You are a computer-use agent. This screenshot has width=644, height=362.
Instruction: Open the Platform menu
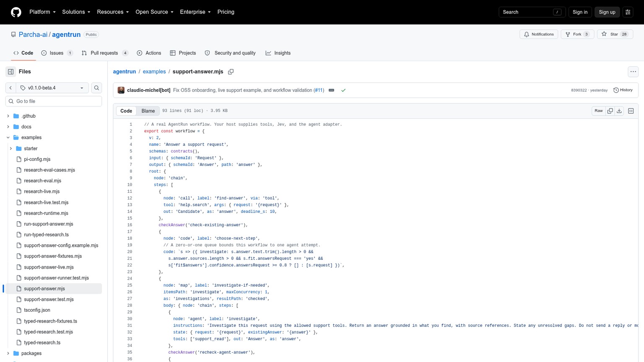point(42,12)
